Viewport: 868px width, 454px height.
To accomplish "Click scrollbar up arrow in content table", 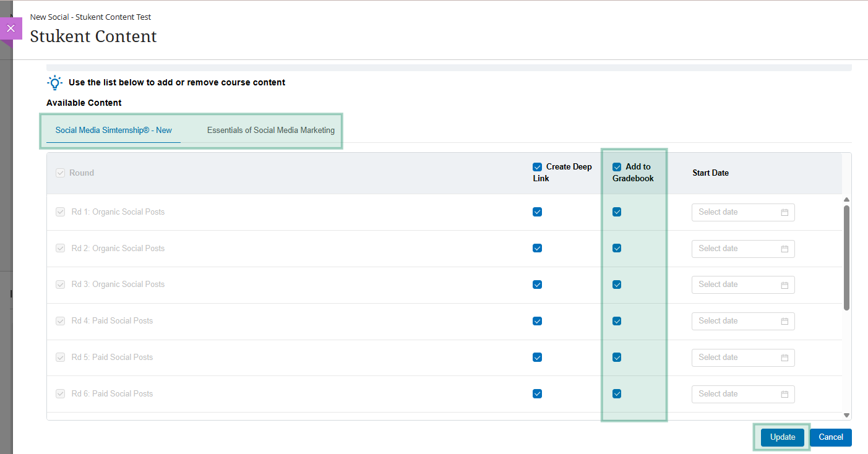I will 846,199.
